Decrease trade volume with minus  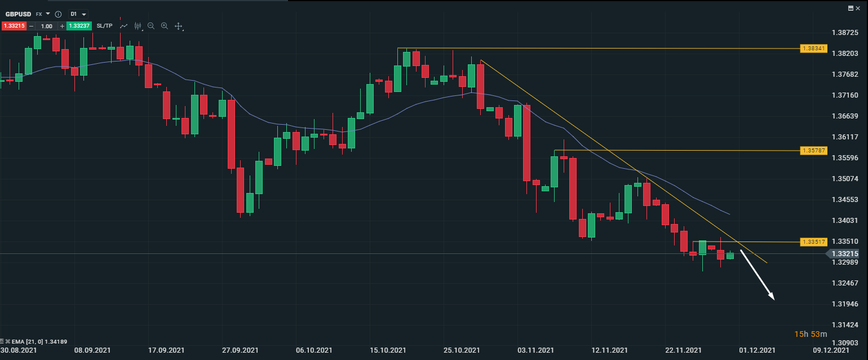[32, 26]
